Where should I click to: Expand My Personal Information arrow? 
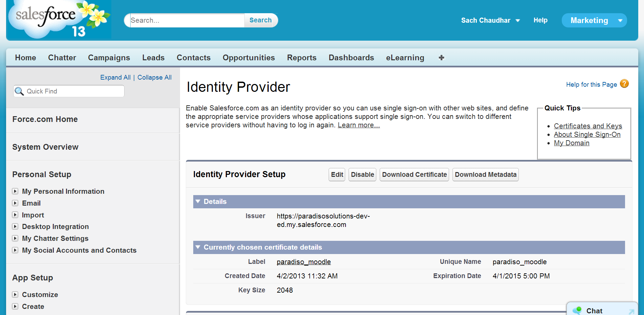(15, 191)
